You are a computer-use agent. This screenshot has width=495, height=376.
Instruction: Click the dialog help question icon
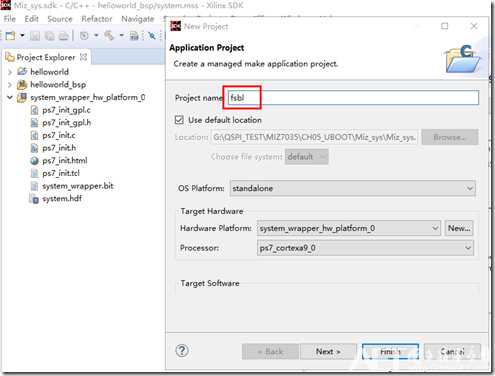coord(182,351)
